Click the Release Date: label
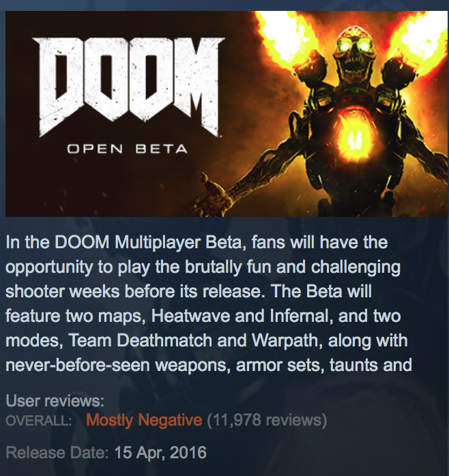Screen dimensions: 449x476 pyautogui.click(x=57, y=453)
